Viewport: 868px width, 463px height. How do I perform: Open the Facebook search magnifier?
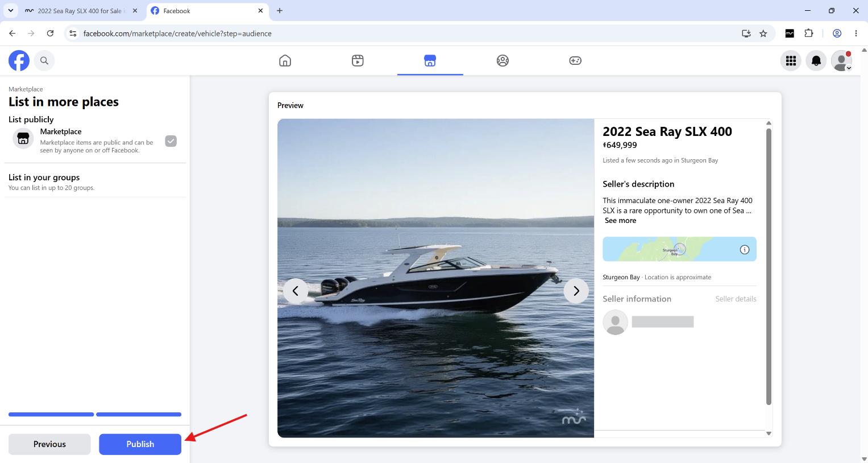click(x=44, y=60)
